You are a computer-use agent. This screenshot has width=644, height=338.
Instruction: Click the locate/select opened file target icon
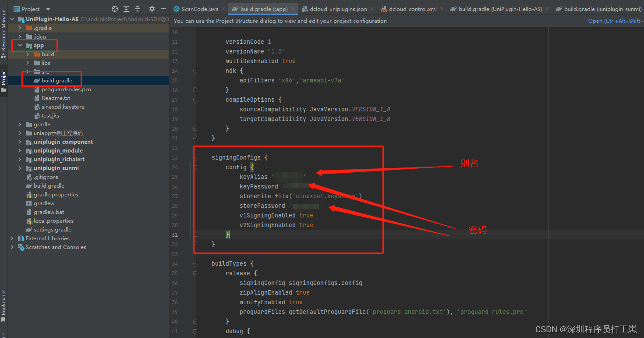coord(115,9)
